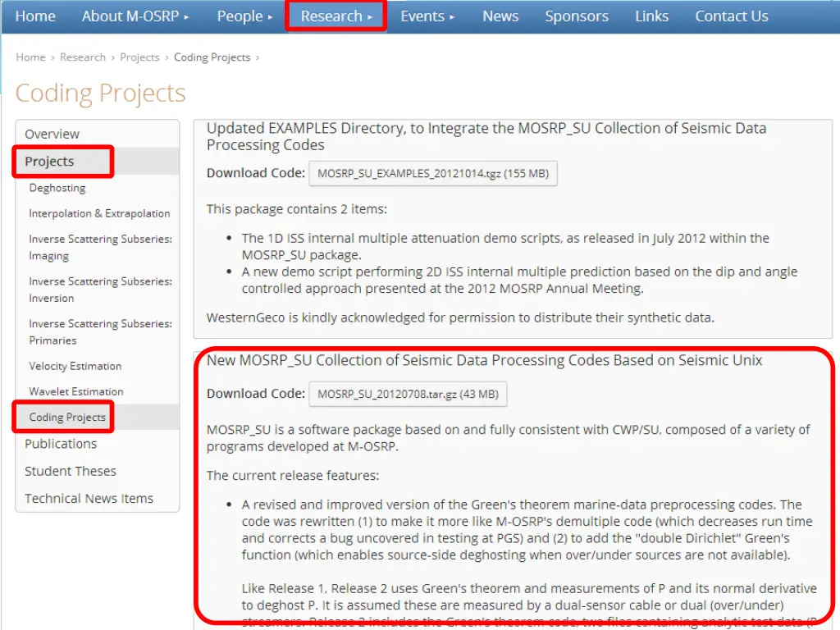Click the Updated EXAMPLES Directory heading

click(486, 137)
